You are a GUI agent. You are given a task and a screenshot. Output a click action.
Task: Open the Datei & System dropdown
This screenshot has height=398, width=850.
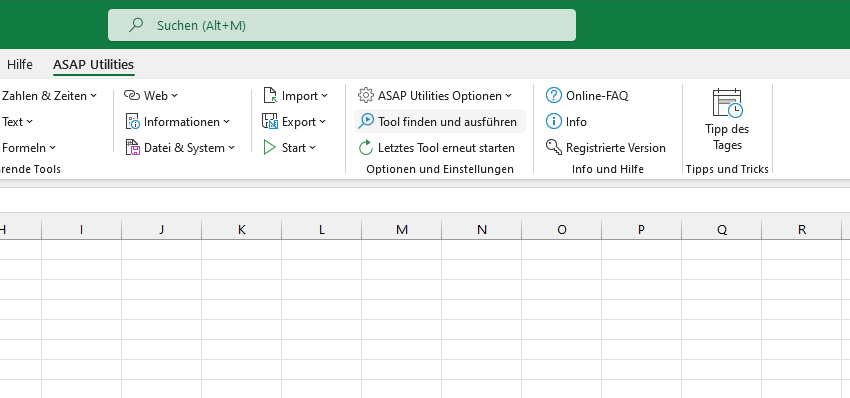[x=231, y=147]
